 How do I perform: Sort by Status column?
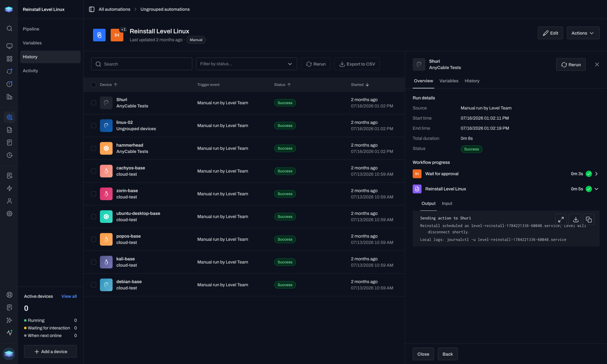282,85
